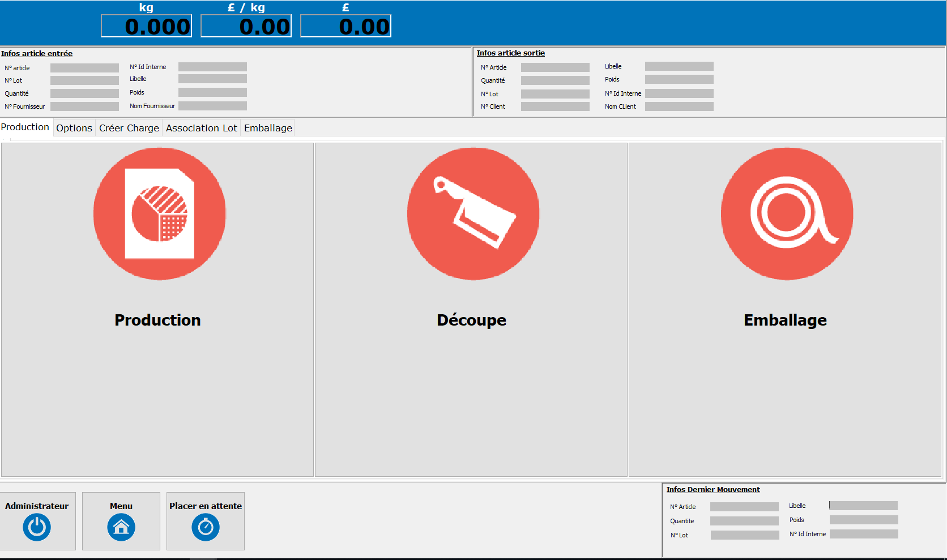Click Libelle field in Dernier Mouvement

863,506
